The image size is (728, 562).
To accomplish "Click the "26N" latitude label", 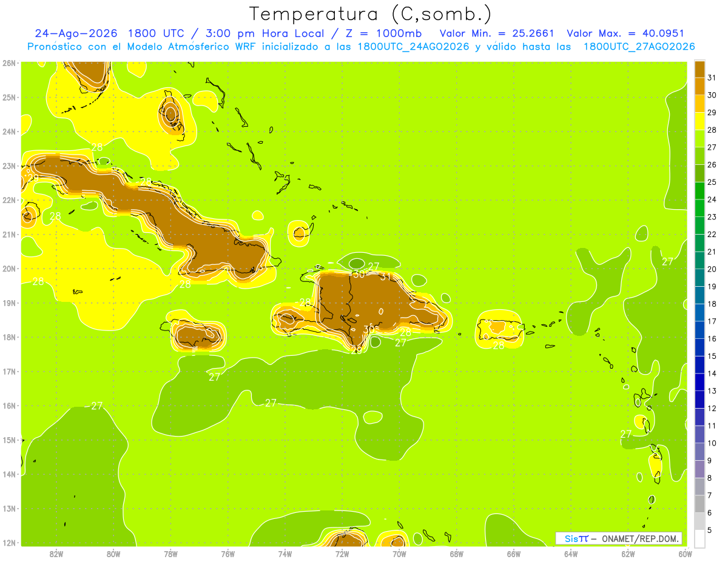I will click(8, 63).
